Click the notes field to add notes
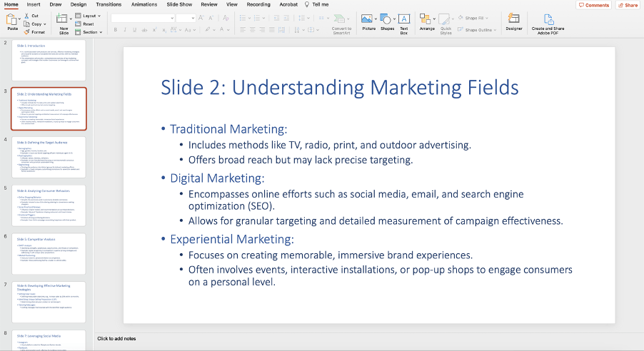The height and width of the screenshot is (351, 644). (x=369, y=339)
